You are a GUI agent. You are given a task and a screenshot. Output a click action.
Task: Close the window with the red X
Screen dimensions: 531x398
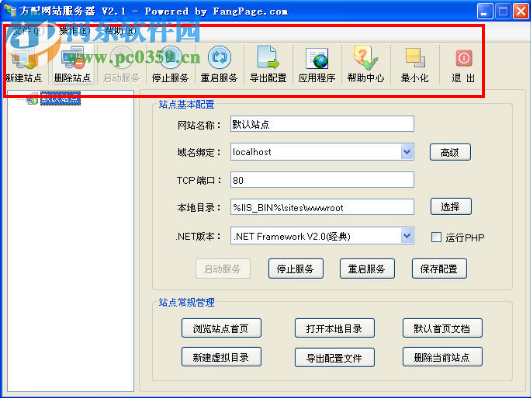coord(521,11)
